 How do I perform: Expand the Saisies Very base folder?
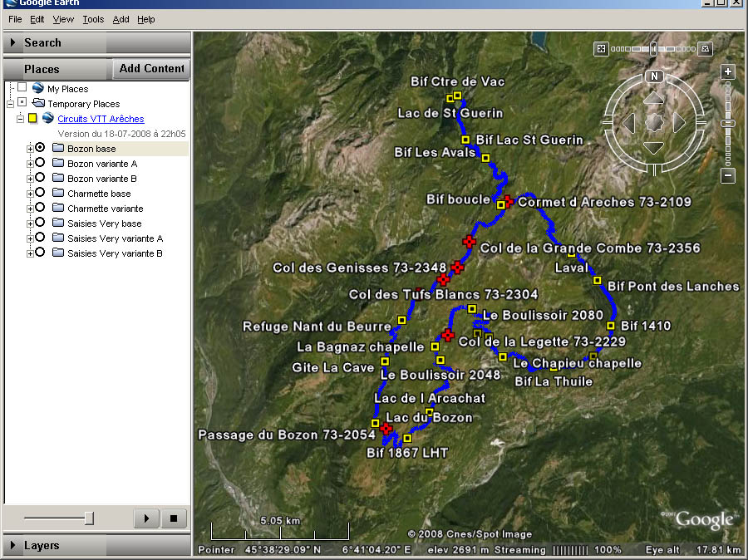click(30, 224)
